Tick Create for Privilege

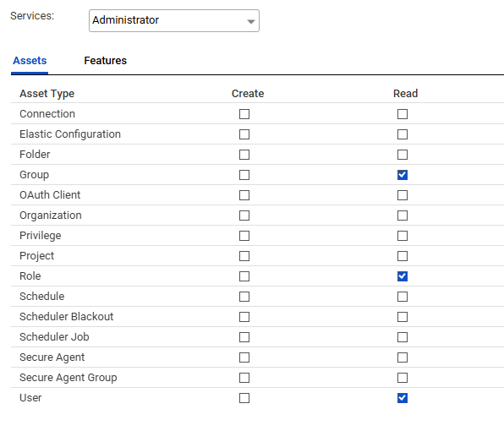coord(244,236)
